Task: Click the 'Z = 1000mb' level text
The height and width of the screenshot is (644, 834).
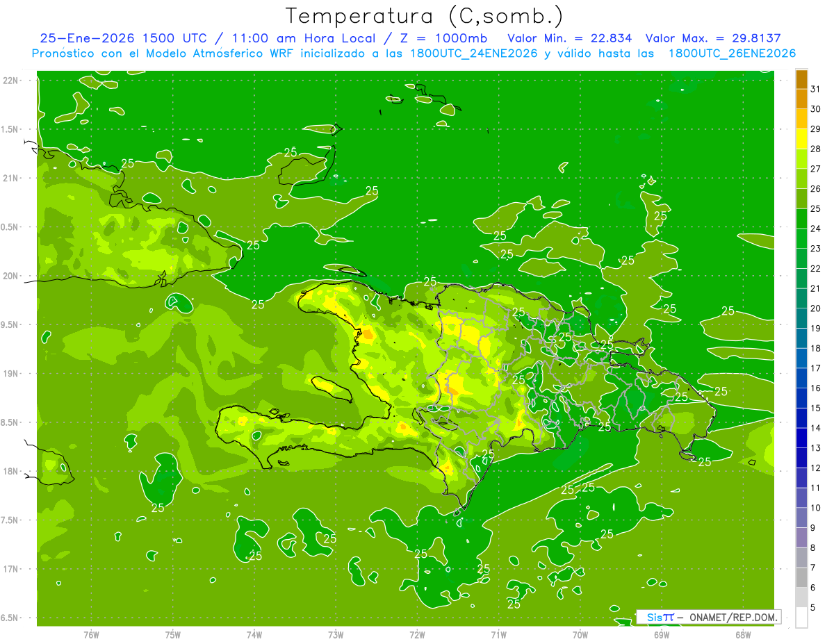Action: 442,38
